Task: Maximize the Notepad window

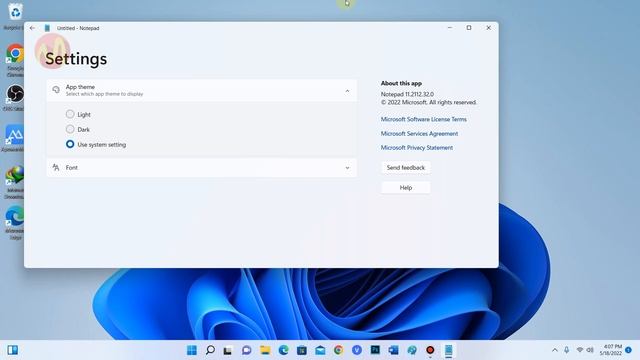Action: 469,28
